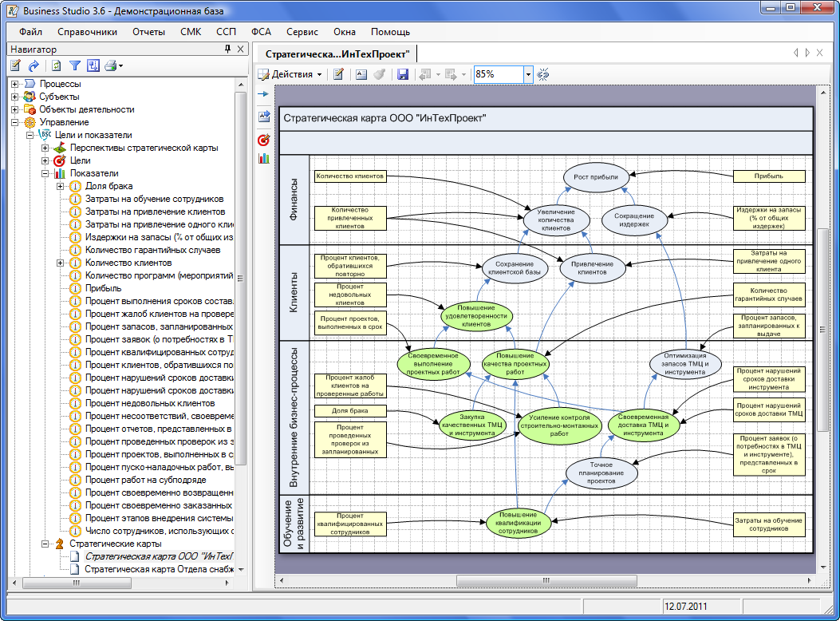Screen dimensions: 840x621
Task: Expand the Объекты деятельности tree node
Action: click(15, 110)
